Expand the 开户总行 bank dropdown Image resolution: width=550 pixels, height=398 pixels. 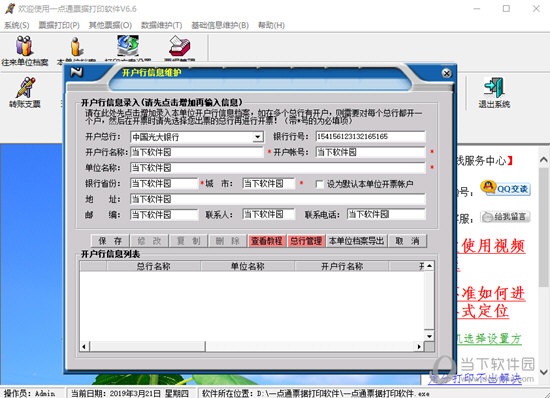coord(258,137)
